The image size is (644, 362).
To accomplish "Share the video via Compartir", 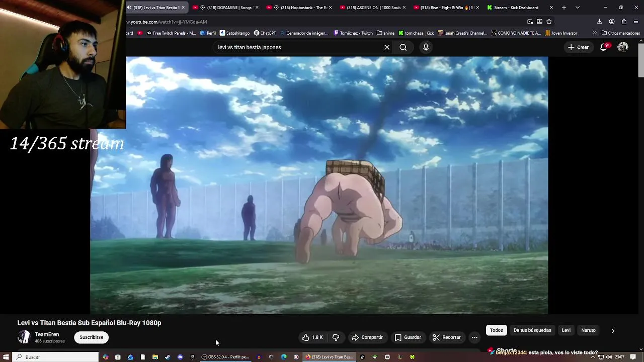I will pos(367,337).
